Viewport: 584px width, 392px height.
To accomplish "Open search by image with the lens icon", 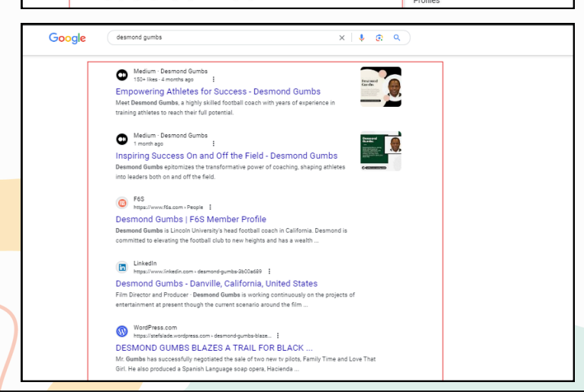I will point(379,37).
